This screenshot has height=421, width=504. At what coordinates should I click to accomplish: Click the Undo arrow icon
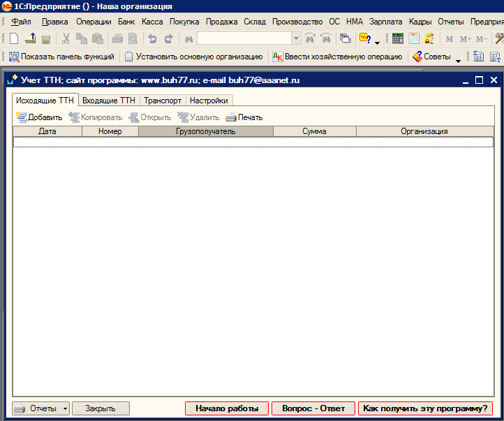(152, 39)
